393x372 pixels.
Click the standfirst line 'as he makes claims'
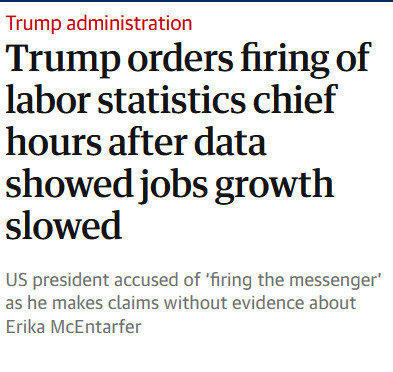(x=181, y=303)
